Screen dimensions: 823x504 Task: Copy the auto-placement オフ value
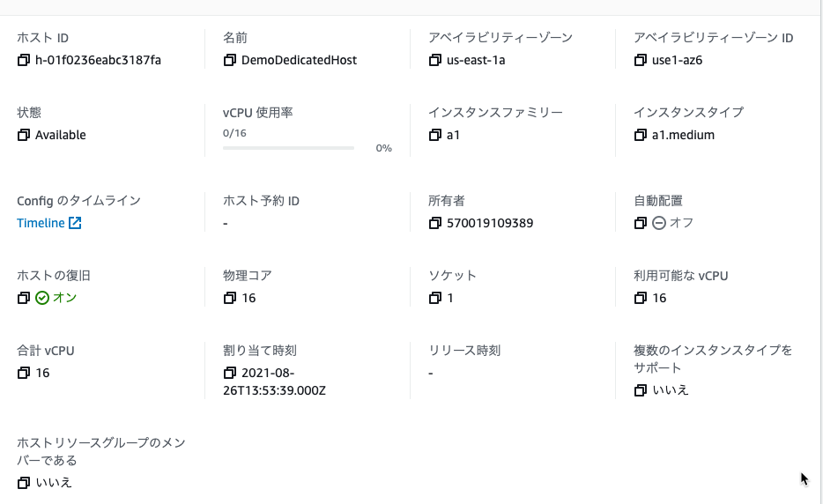coord(640,223)
